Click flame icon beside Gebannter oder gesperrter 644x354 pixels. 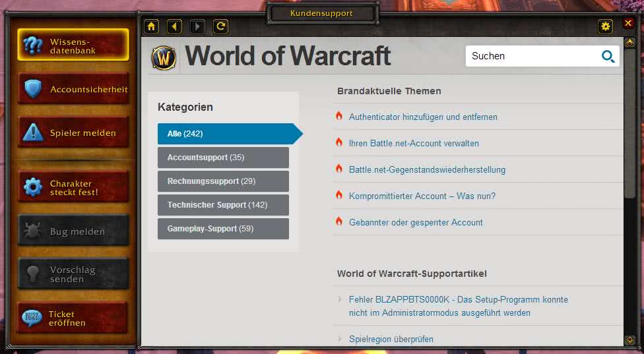[x=339, y=221]
